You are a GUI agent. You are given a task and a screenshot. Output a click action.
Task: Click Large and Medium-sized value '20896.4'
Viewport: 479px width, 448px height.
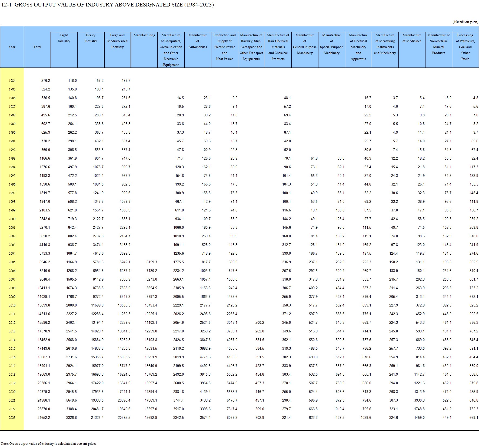124,400
